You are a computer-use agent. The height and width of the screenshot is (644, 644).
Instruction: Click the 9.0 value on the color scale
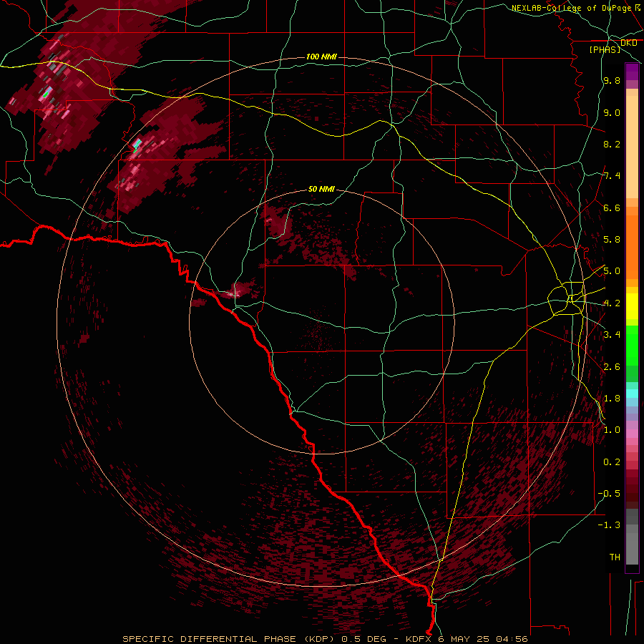pyautogui.click(x=612, y=112)
